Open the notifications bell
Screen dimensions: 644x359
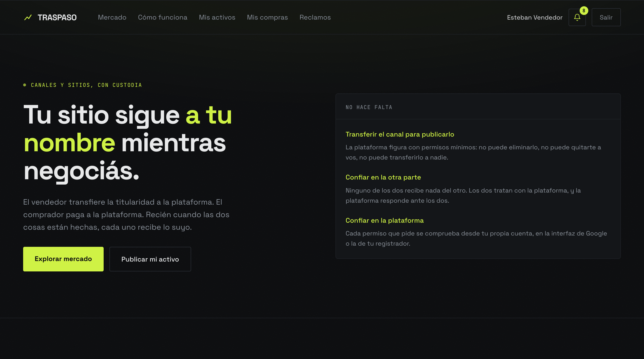pyautogui.click(x=577, y=17)
